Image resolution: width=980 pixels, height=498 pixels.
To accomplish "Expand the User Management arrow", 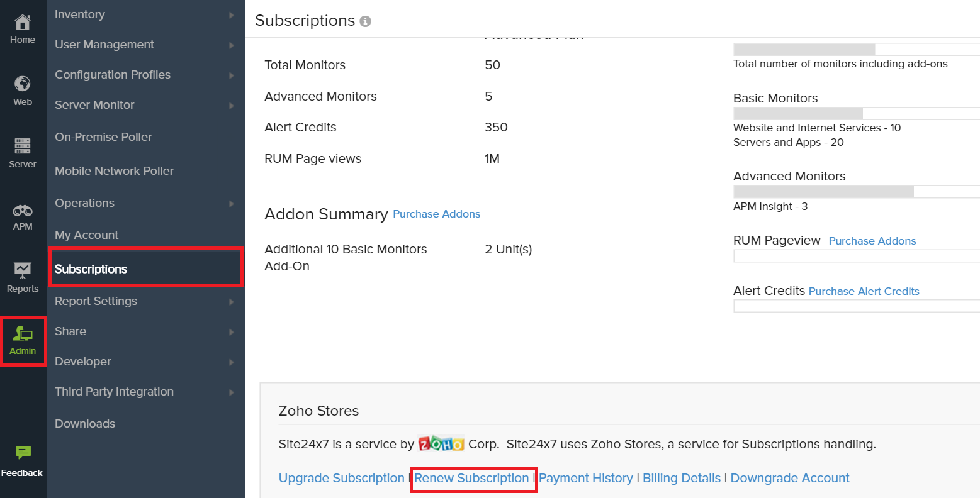I will pyautogui.click(x=232, y=45).
